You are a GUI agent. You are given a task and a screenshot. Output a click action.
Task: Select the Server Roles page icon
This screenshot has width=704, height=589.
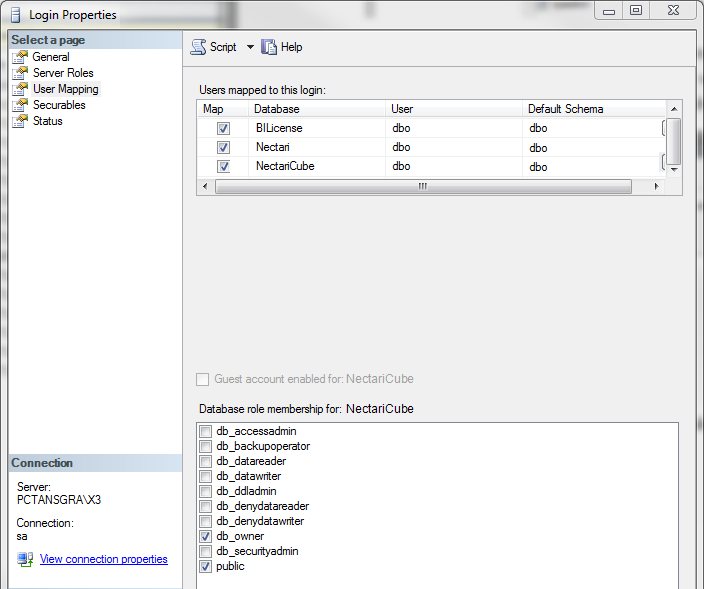(19, 73)
